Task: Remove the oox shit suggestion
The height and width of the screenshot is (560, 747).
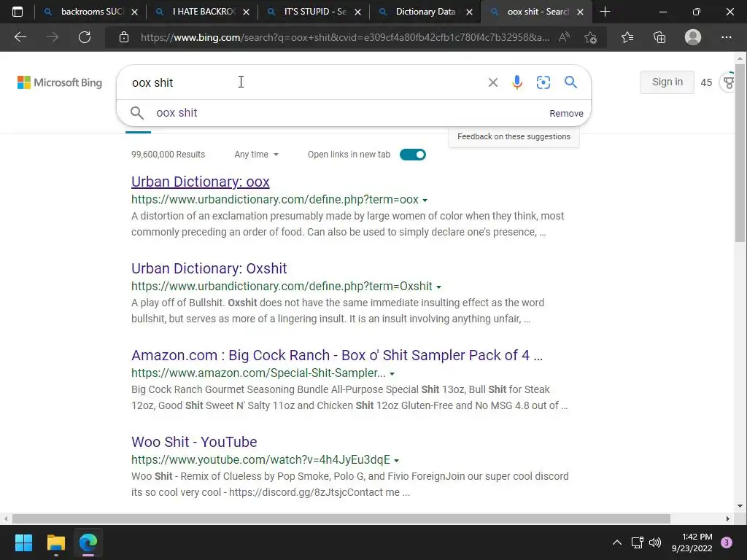Action: 566,113
